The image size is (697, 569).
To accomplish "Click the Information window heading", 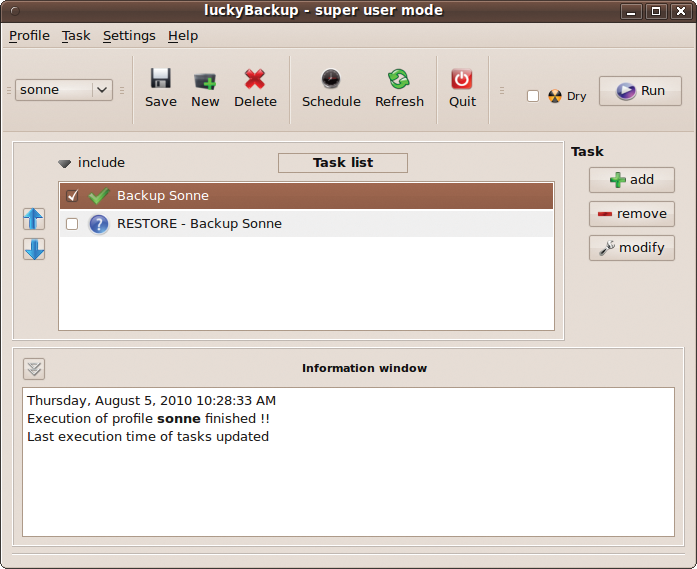I will click(x=365, y=368).
